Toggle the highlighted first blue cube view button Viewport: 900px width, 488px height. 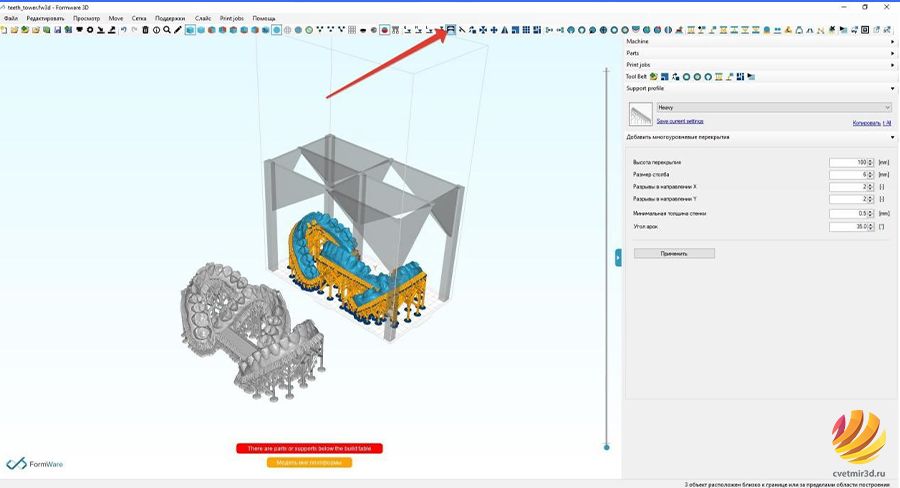pos(190,30)
